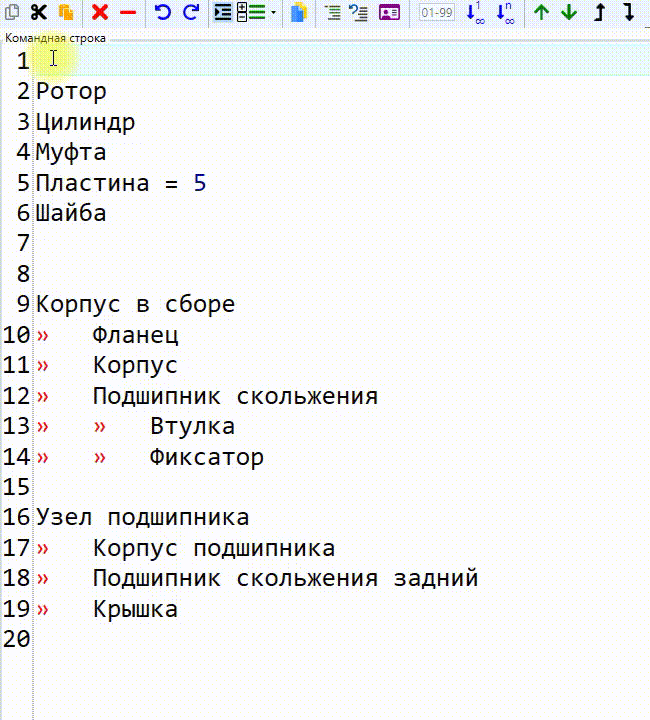
Task: Click the Paste clipboard icon
Action: coord(67,12)
